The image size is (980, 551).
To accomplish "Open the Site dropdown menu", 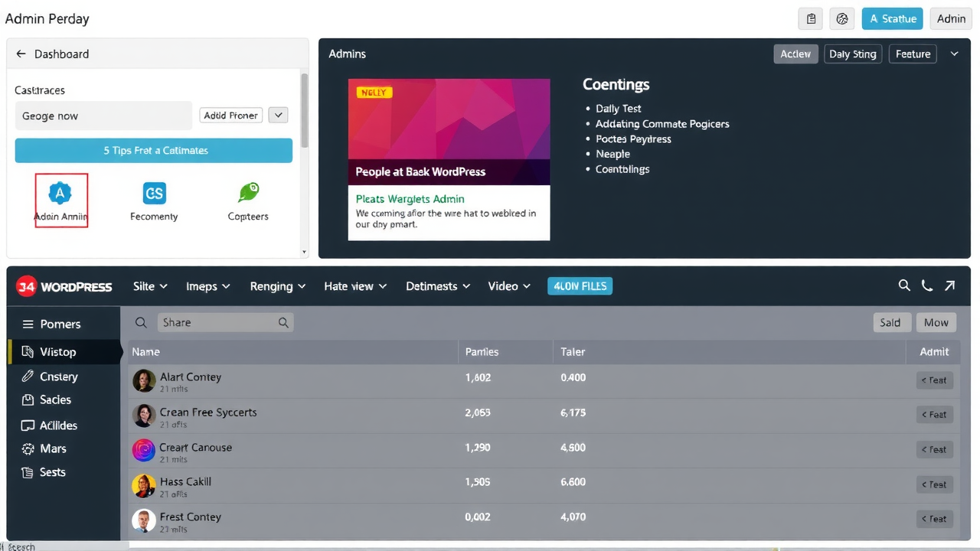I will pyautogui.click(x=149, y=285).
